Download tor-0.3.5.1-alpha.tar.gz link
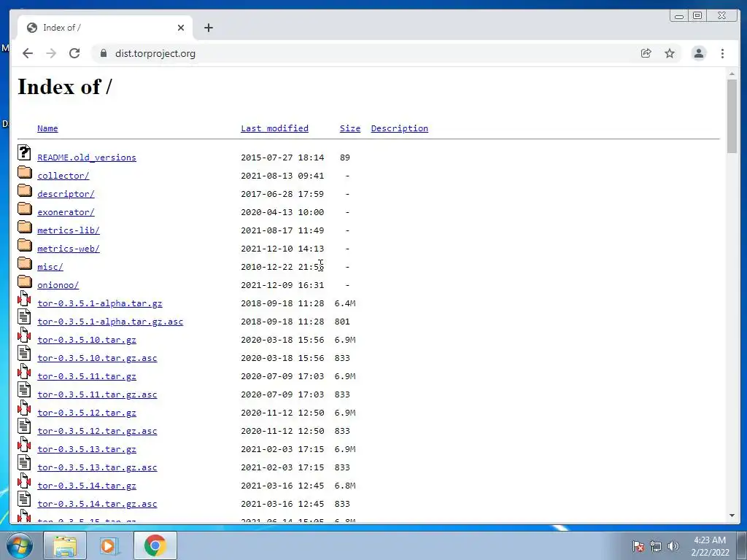The image size is (747, 560). coord(100,303)
